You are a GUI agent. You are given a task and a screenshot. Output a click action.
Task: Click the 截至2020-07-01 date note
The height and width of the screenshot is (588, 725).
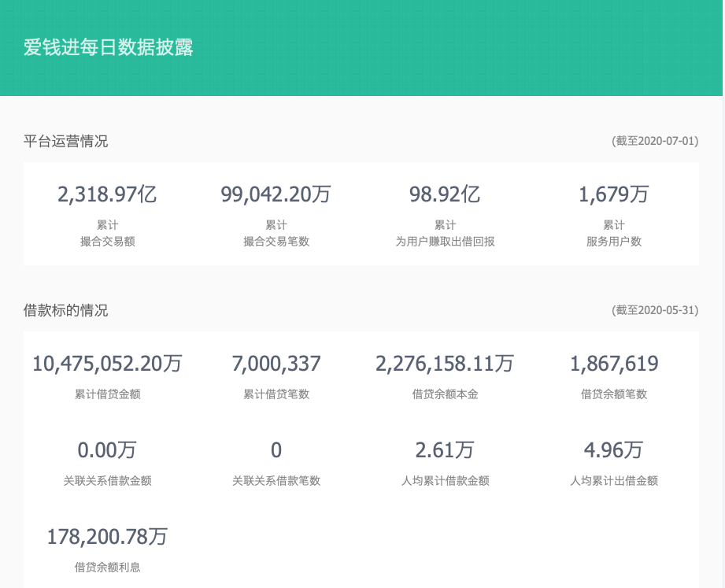click(655, 142)
